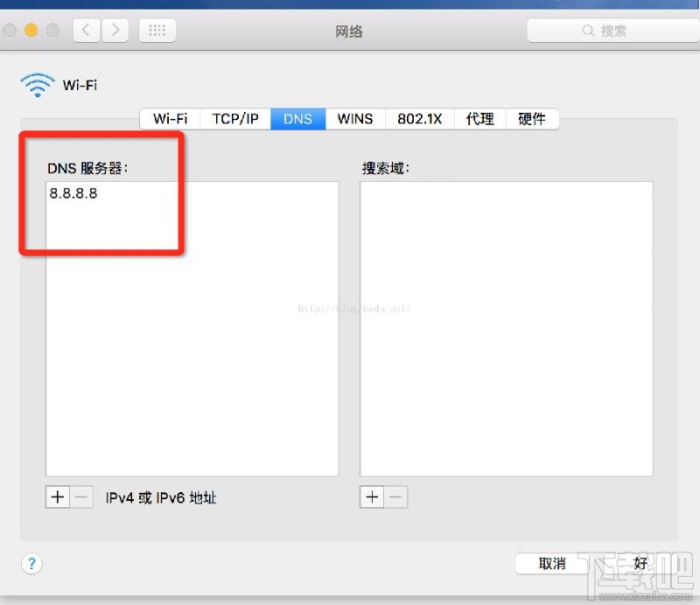
Task: Switch to the TCP/IP tab
Action: (x=235, y=119)
